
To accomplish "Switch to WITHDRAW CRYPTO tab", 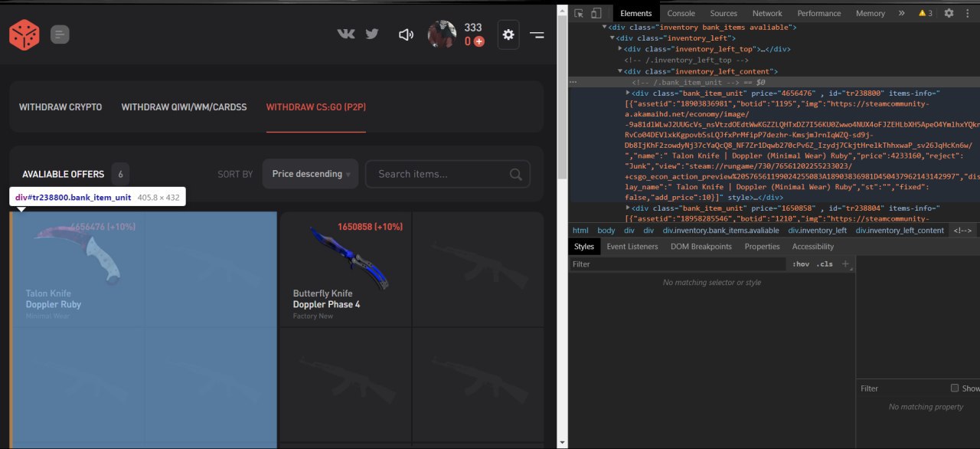I will 60,107.
